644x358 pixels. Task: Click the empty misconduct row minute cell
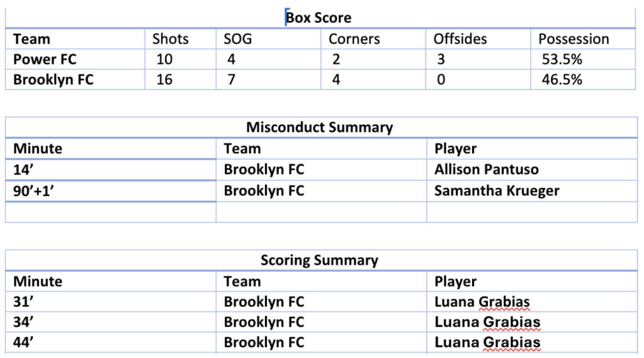click(x=111, y=212)
